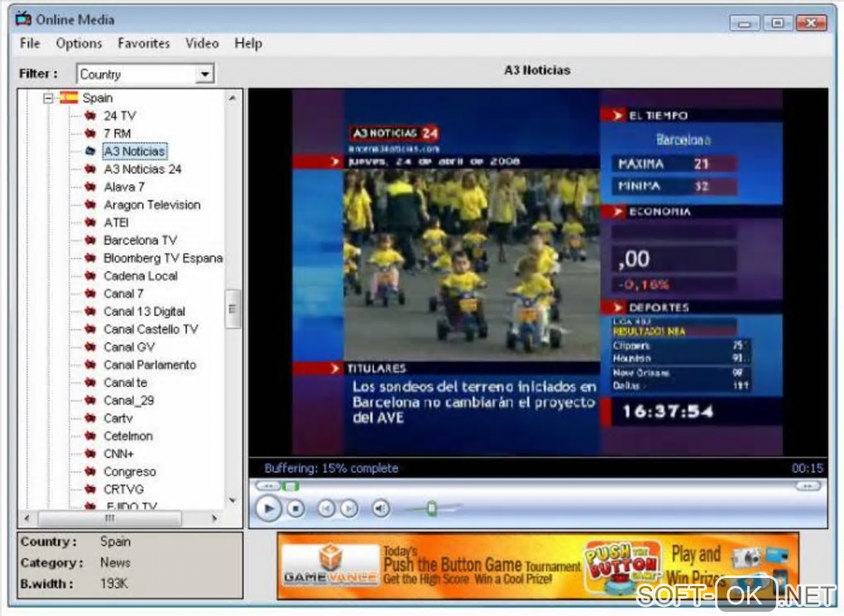The image size is (844, 616).
Task: Click the Online Media app icon in title bar
Action: tap(23, 19)
